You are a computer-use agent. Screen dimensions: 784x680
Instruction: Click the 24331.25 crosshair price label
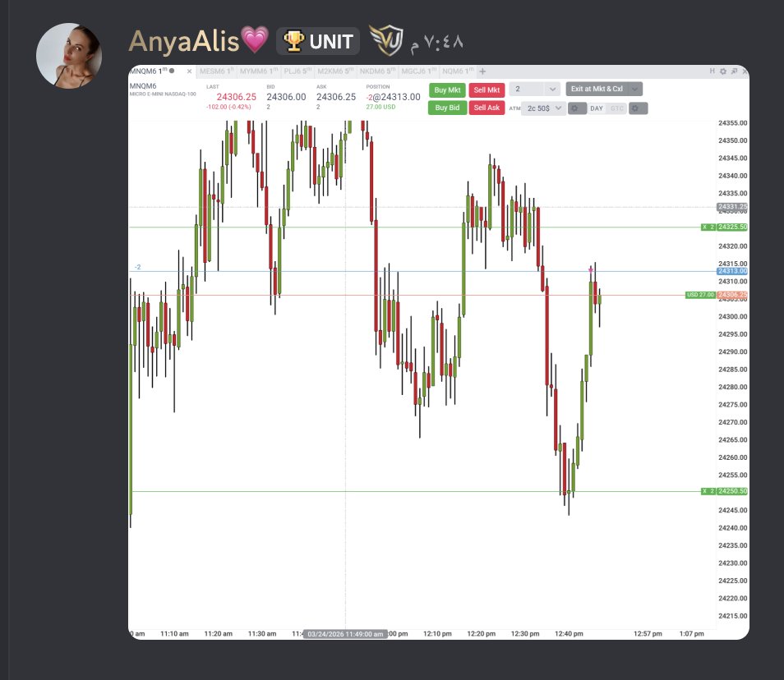coord(732,207)
